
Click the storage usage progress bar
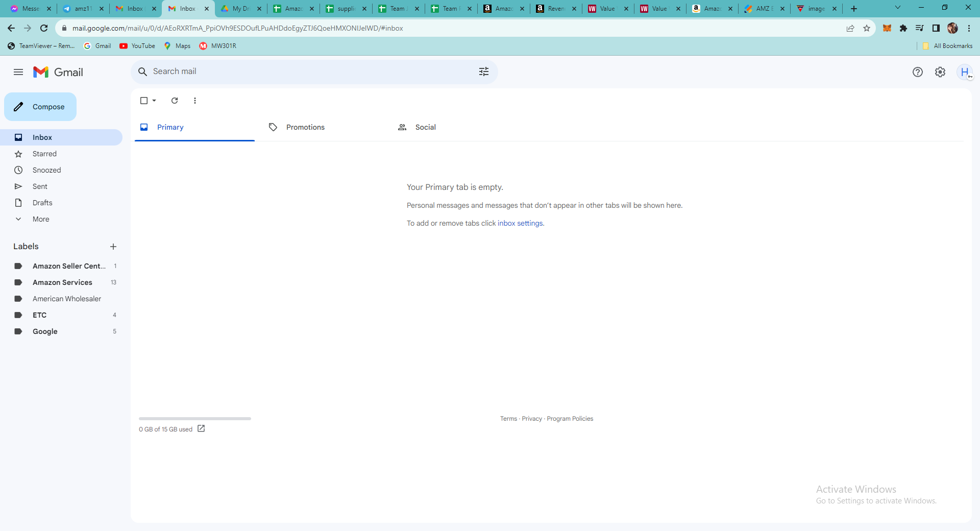[x=195, y=419]
